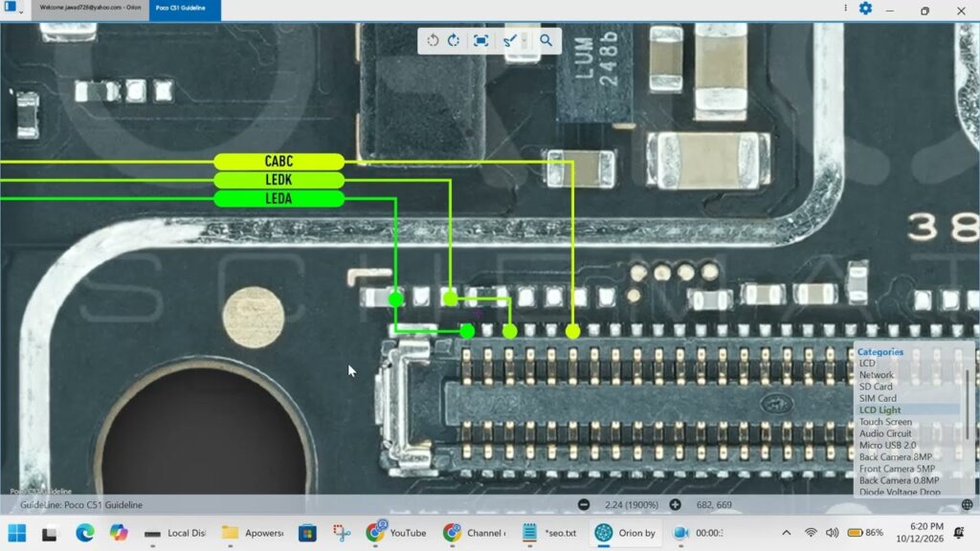Select the Front Camera 5MP category

897,469
